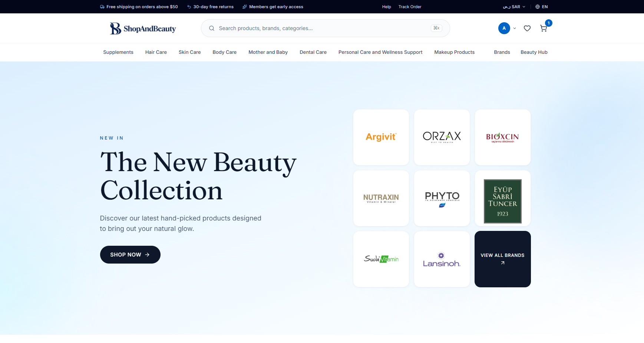Open the Help link
The image size is (644, 343).
(387, 7)
